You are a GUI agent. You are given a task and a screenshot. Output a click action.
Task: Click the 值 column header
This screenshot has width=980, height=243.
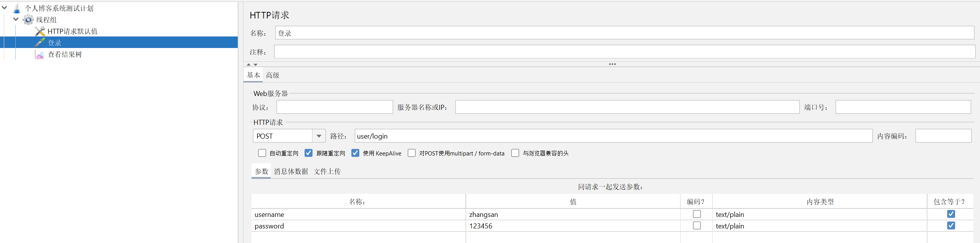click(x=573, y=202)
